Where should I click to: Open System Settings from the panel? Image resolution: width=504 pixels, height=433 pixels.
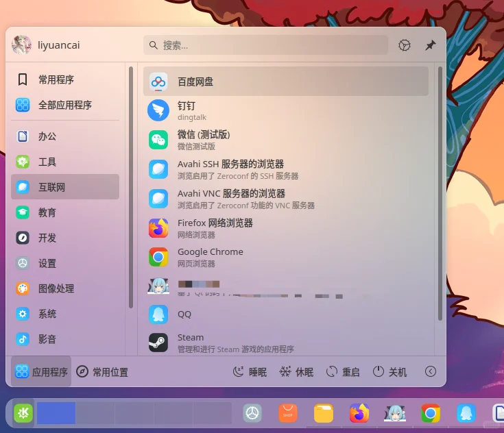tap(252, 413)
